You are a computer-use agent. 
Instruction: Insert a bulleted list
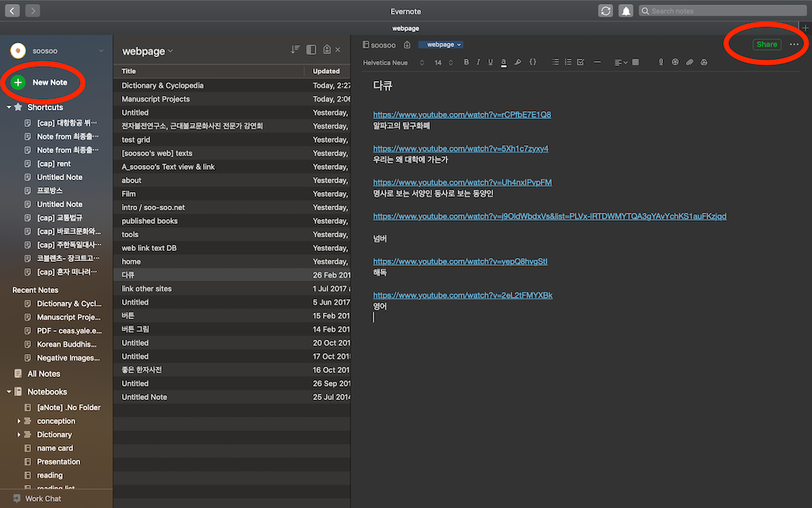pyautogui.click(x=555, y=62)
